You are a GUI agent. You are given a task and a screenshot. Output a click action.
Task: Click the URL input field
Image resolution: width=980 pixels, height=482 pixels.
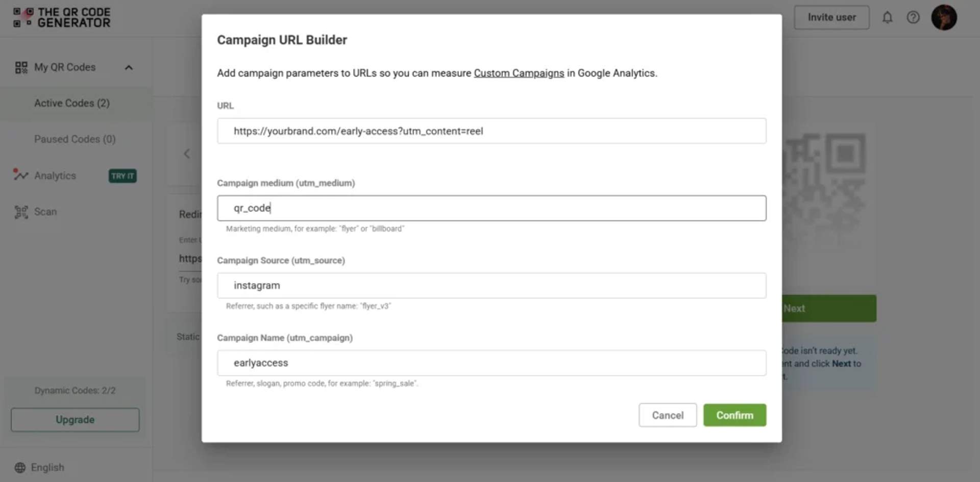coord(492,131)
